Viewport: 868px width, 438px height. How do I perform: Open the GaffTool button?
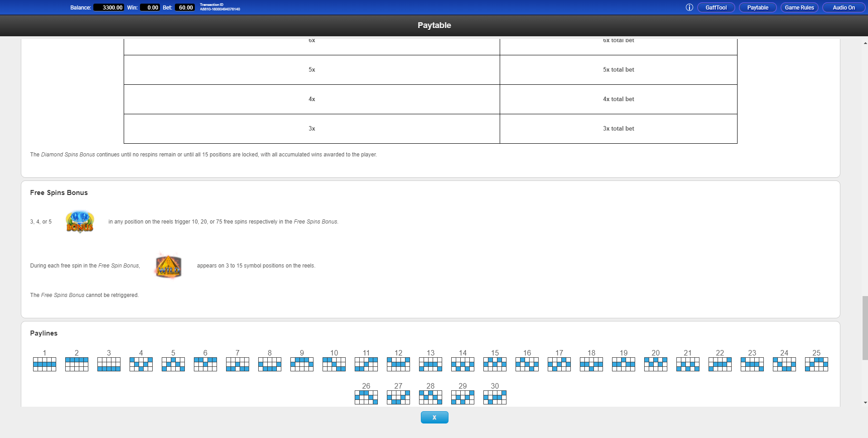pyautogui.click(x=716, y=8)
